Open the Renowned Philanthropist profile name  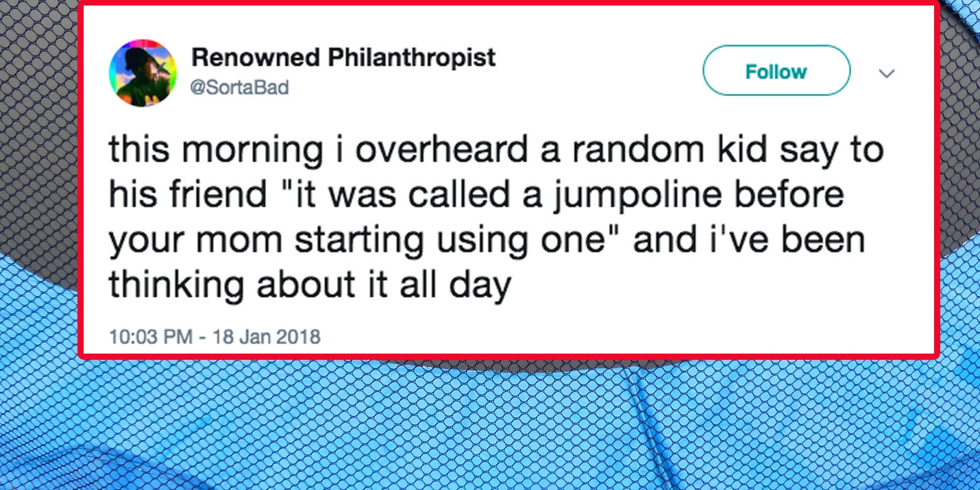[343, 58]
